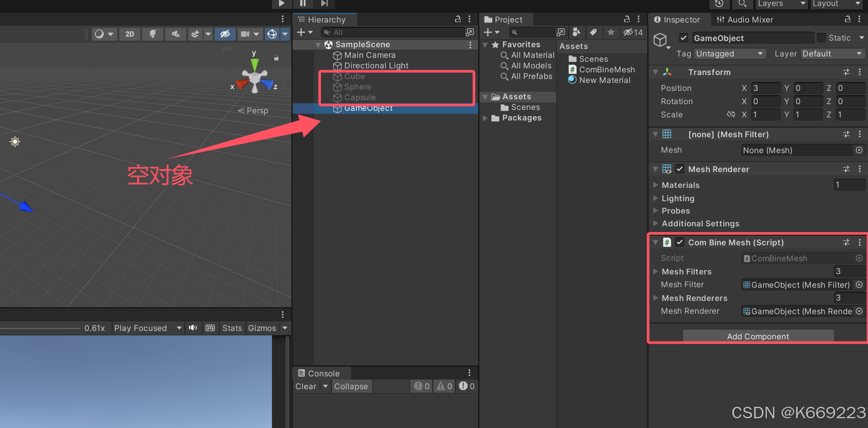Toggle the Static checkbox
Screen dimensions: 868x428
(821, 38)
